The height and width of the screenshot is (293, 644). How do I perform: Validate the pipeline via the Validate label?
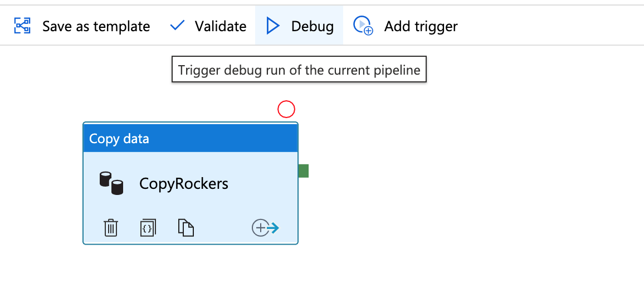pos(221,26)
